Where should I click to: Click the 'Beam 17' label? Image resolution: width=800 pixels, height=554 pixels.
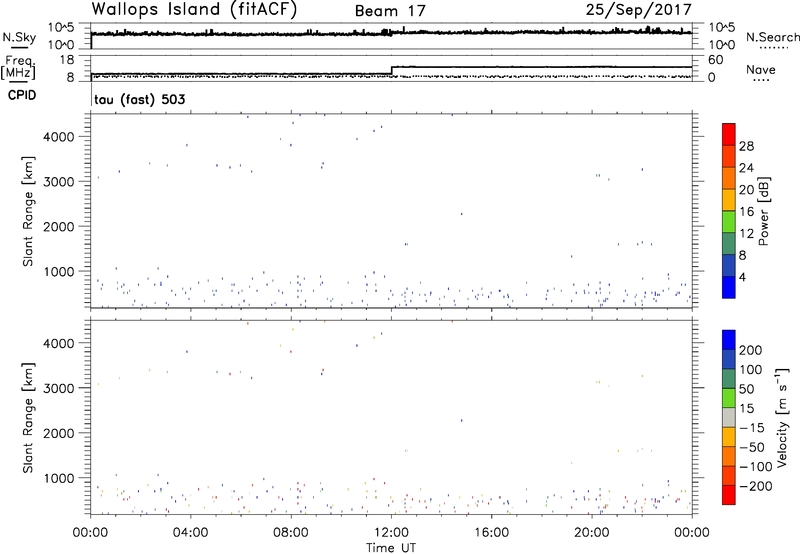390,11
